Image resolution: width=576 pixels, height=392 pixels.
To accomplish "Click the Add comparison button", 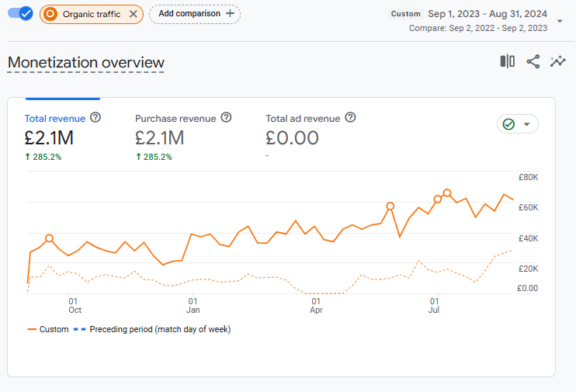I will coord(195,14).
